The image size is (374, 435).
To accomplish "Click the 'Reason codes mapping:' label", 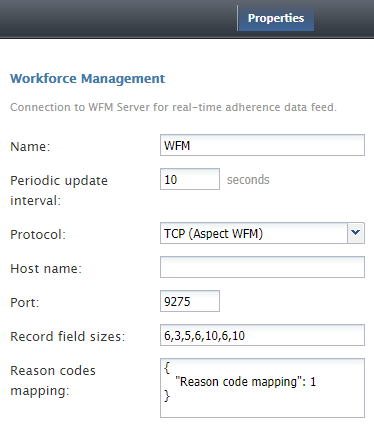I will pos(53,380).
